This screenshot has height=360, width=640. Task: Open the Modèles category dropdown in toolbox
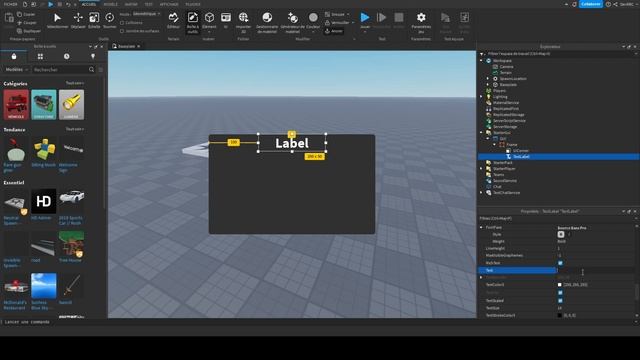[16, 70]
